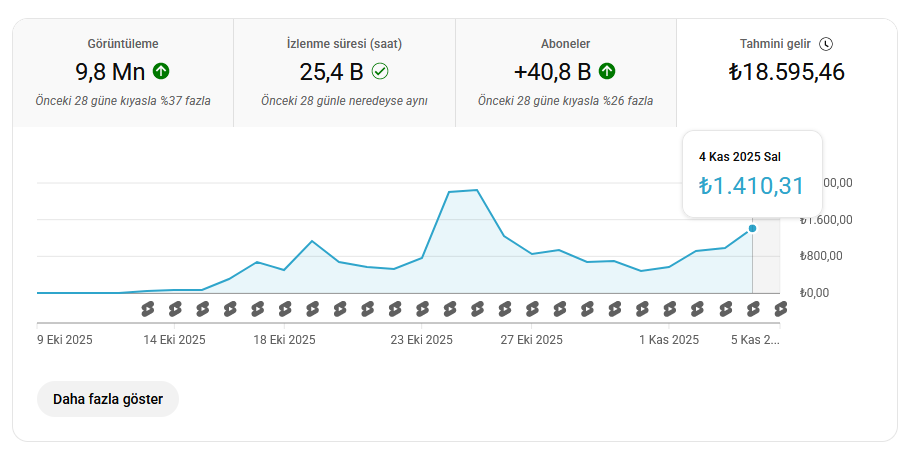The image size is (910, 461).
Task: Click the Daha fazla göster button
Action: (108, 399)
